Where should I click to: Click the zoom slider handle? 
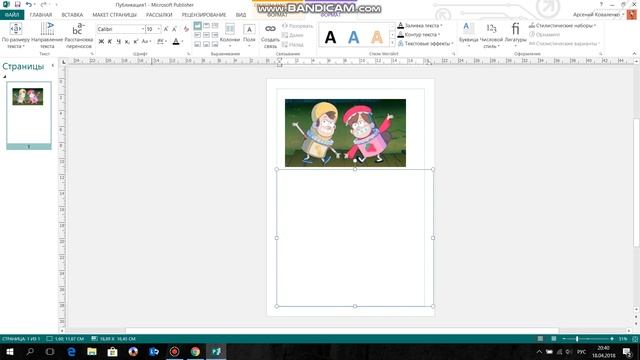coord(577,339)
